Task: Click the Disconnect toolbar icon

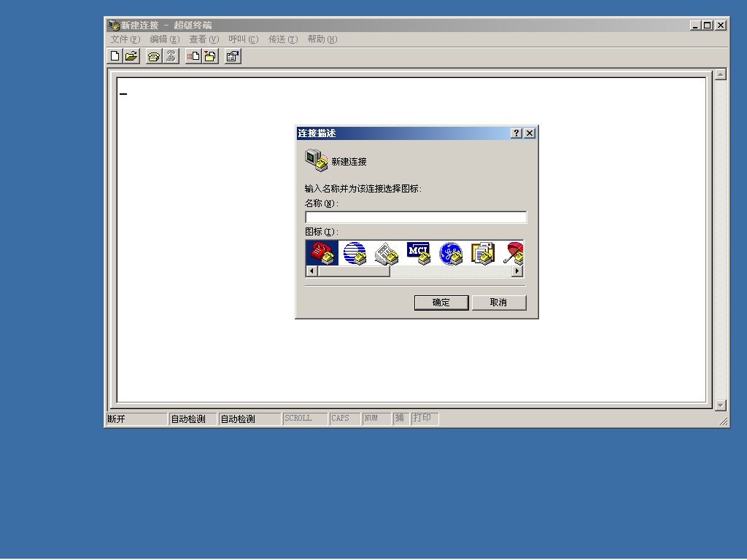Action: (x=171, y=56)
